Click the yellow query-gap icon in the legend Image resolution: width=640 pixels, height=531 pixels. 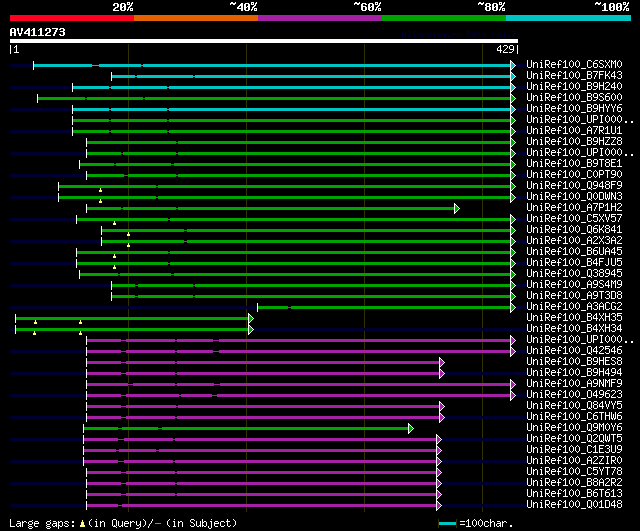tap(82, 524)
